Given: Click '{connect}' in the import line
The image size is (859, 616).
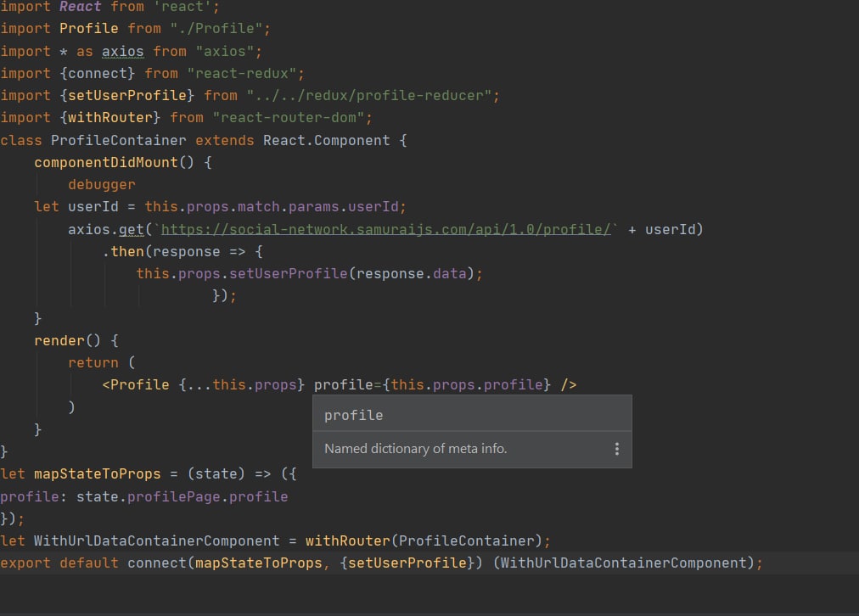Looking at the screenshot, I should tap(98, 73).
